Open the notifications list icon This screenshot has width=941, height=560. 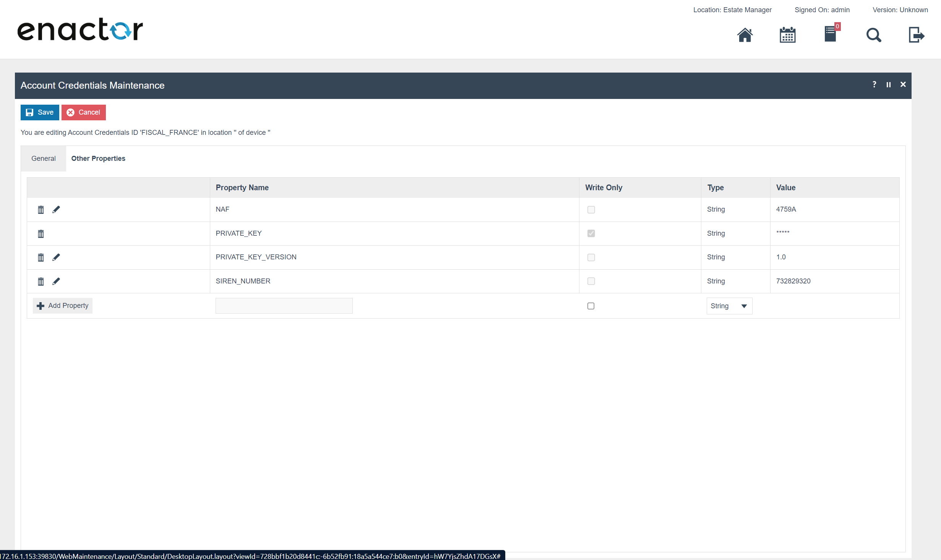(x=831, y=34)
